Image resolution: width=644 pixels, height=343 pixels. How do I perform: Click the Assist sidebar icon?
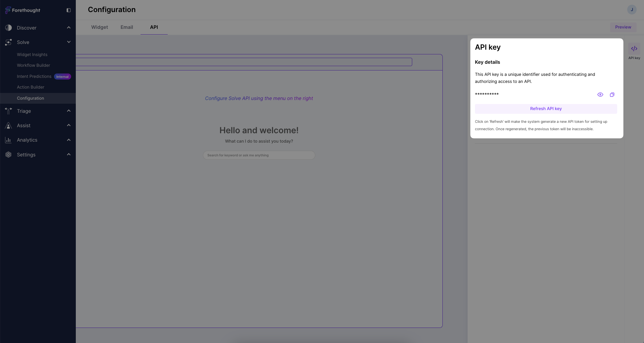pos(8,126)
